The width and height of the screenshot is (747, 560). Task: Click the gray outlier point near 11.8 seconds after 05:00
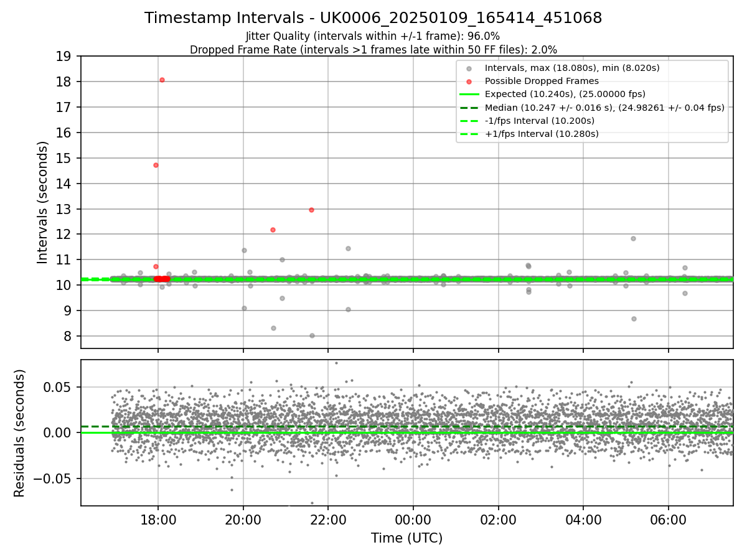[x=633, y=238]
